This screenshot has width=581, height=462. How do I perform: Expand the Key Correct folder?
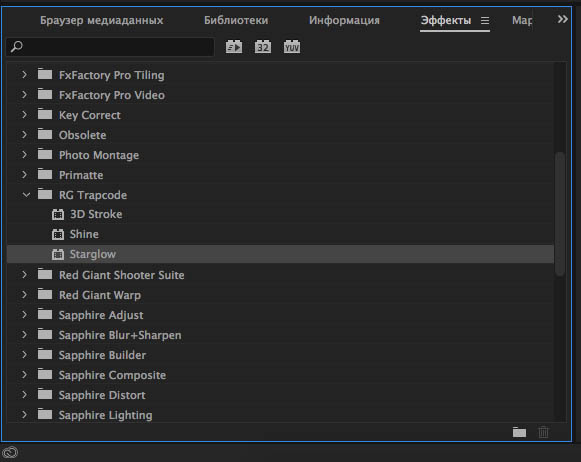tap(24, 114)
